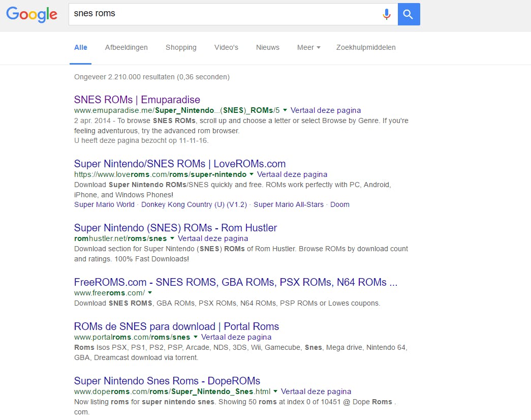Click www.emuparadise.me green URL text

tap(177, 110)
